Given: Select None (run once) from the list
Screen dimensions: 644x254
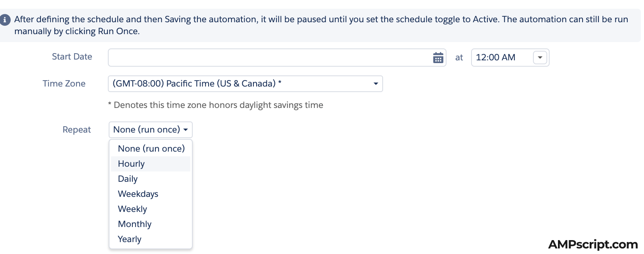Looking at the screenshot, I should click(x=151, y=148).
